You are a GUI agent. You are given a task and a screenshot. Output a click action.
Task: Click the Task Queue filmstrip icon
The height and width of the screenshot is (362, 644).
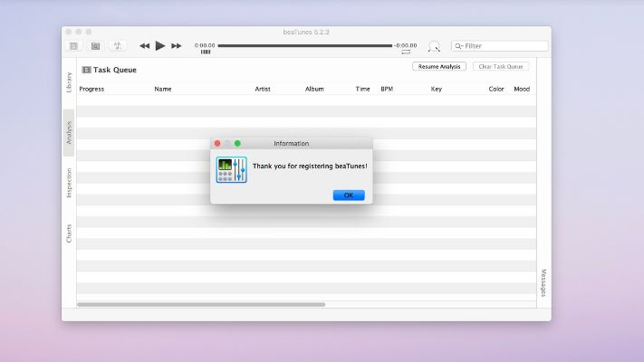pyautogui.click(x=86, y=70)
